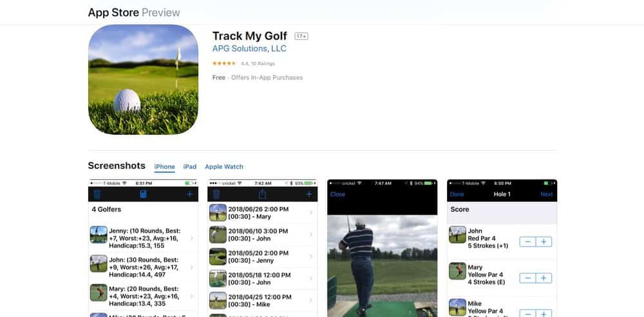Click the share icon in the rounds list screenshot
Image resolution: width=644 pixels, height=317 pixels.
[x=263, y=195]
